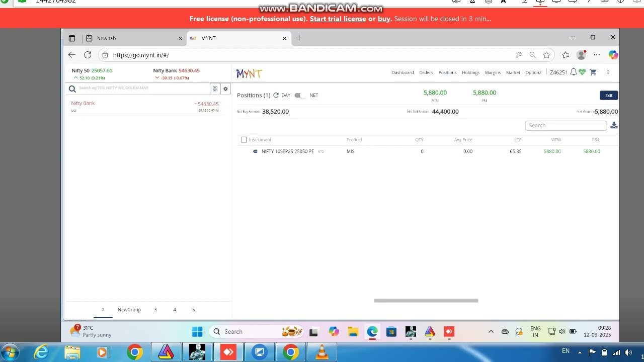Select Nifty Bank watchlist row
The height and width of the screenshot is (362, 644).
click(148, 107)
